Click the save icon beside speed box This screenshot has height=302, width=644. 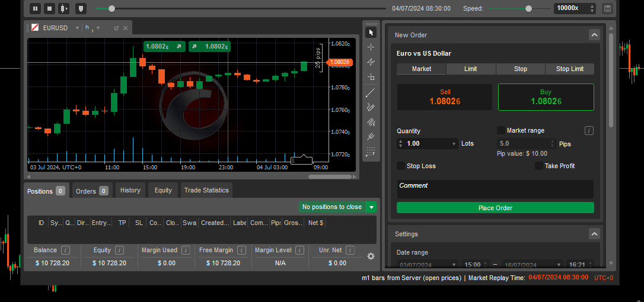[607, 8]
